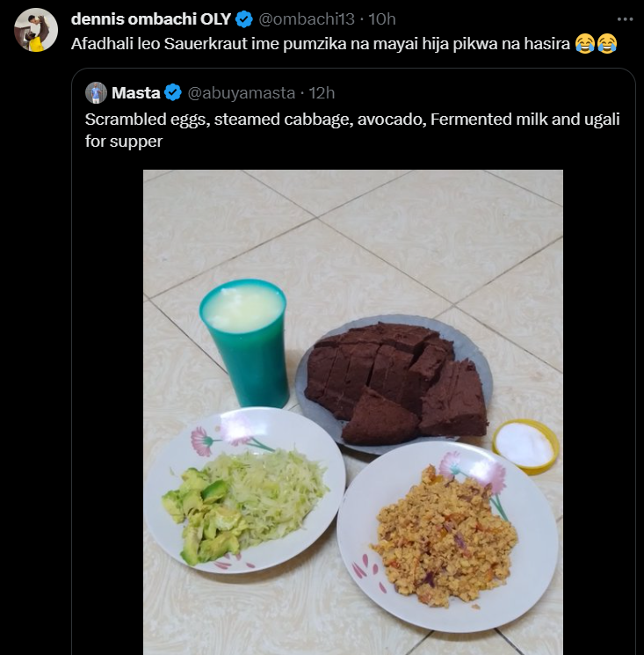Click the first laughing-tears emoji

pyautogui.click(x=585, y=44)
